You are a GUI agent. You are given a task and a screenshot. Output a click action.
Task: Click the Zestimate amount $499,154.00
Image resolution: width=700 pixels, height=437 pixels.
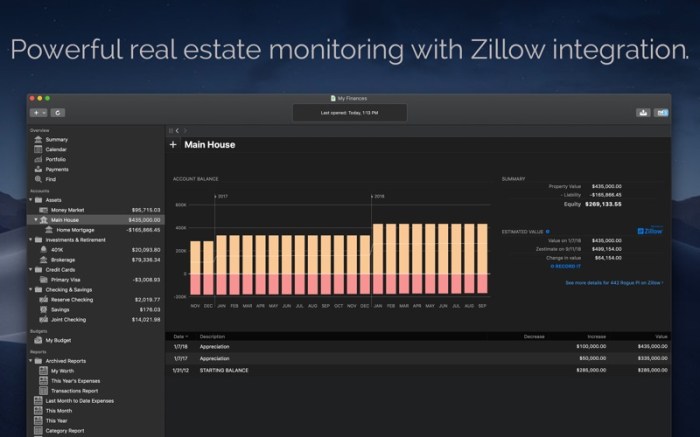(607, 249)
